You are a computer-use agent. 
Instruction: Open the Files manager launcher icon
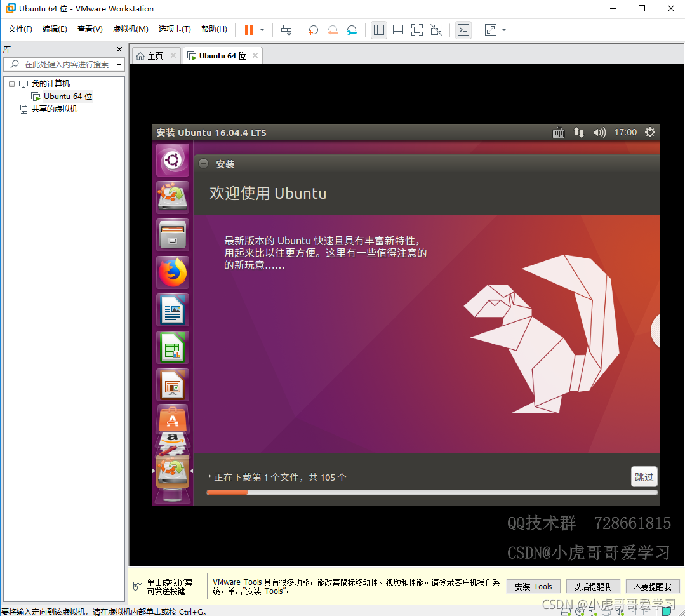pyautogui.click(x=173, y=235)
